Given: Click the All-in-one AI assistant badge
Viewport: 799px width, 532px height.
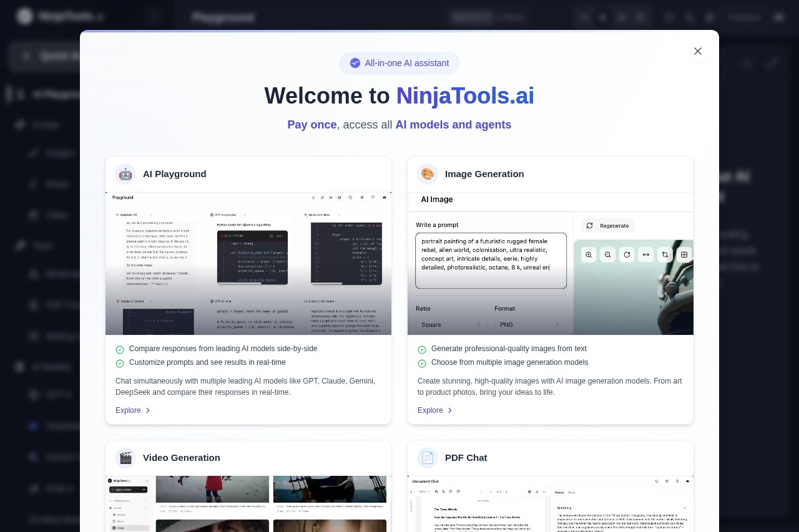Looking at the screenshot, I should click(399, 63).
